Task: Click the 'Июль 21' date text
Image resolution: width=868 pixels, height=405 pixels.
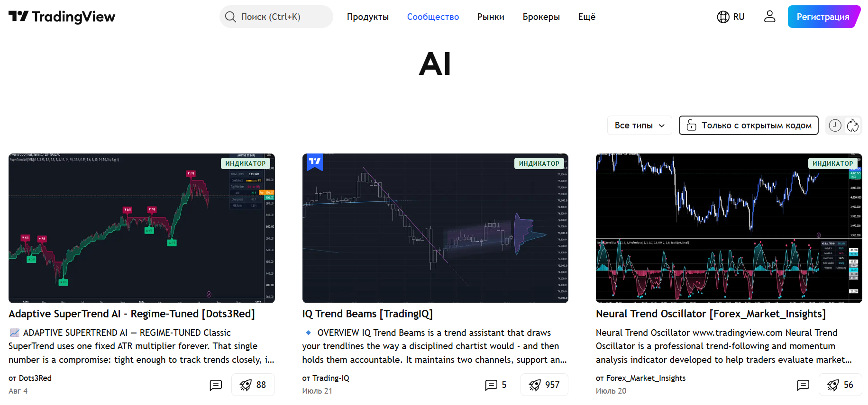Action: coord(317,391)
